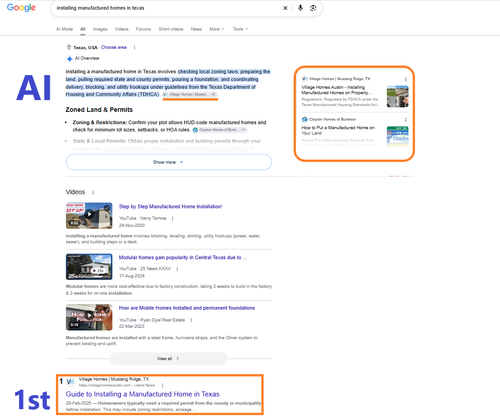Click View all videos button
Image resolution: width=500 pixels, height=417 pixels.
click(x=169, y=359)
